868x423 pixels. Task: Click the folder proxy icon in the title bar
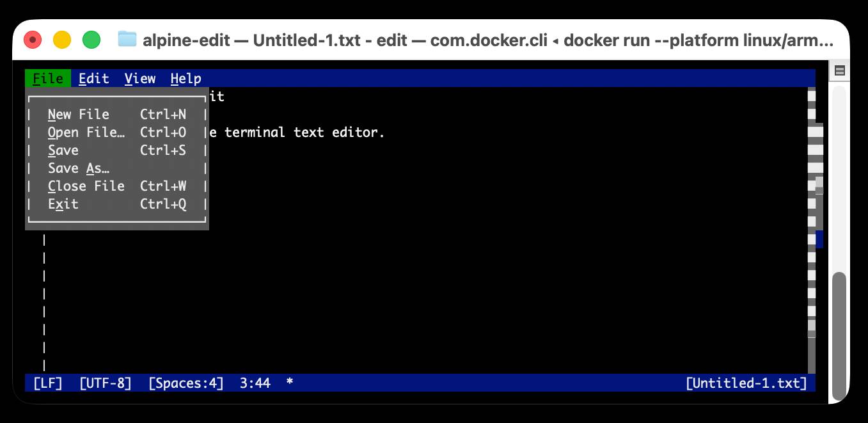tap(127, 39)
